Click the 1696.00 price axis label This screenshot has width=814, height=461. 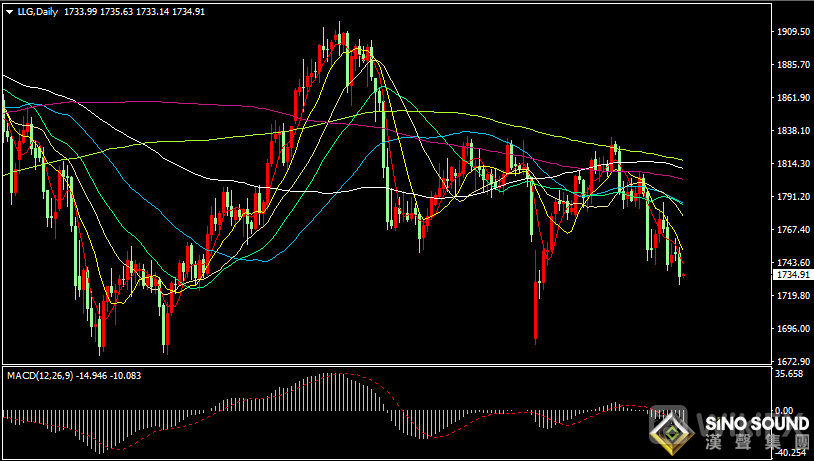(792, 329)
